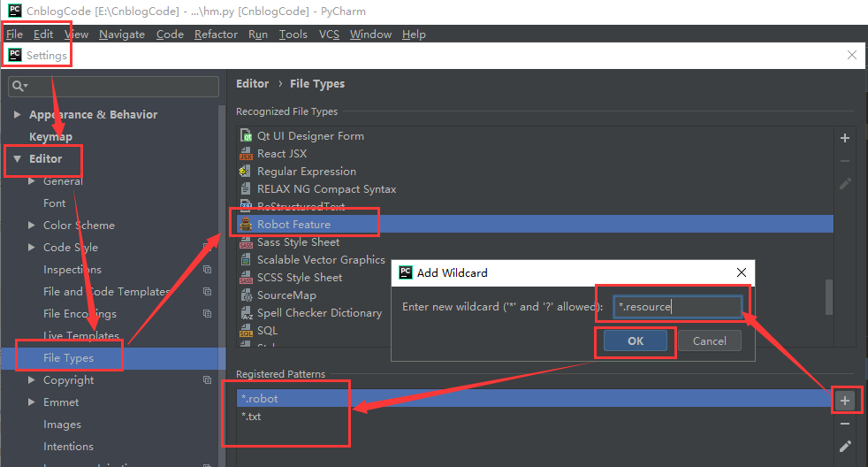Expand the Color Scheme settings node
868x467 pixels.
[x=33, y=226]
